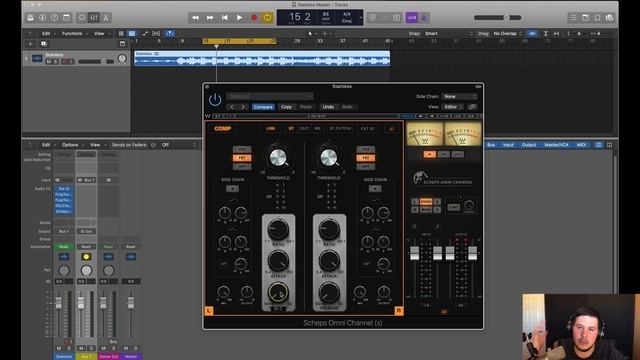Toggle the purple count-in button
Screen dimensions: 640x360
[x=412, y=18]
